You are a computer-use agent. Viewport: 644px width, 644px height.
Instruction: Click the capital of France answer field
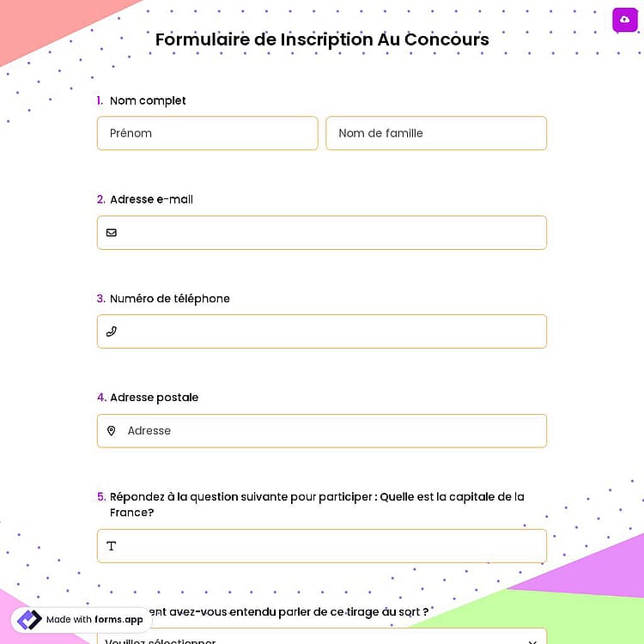[x=322, y=546]
